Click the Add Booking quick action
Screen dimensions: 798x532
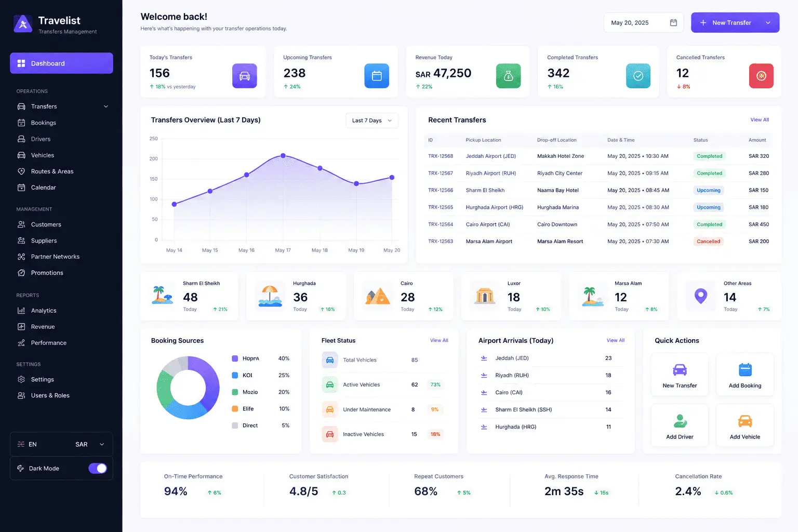pyautogui.click(x=745, y=374)
